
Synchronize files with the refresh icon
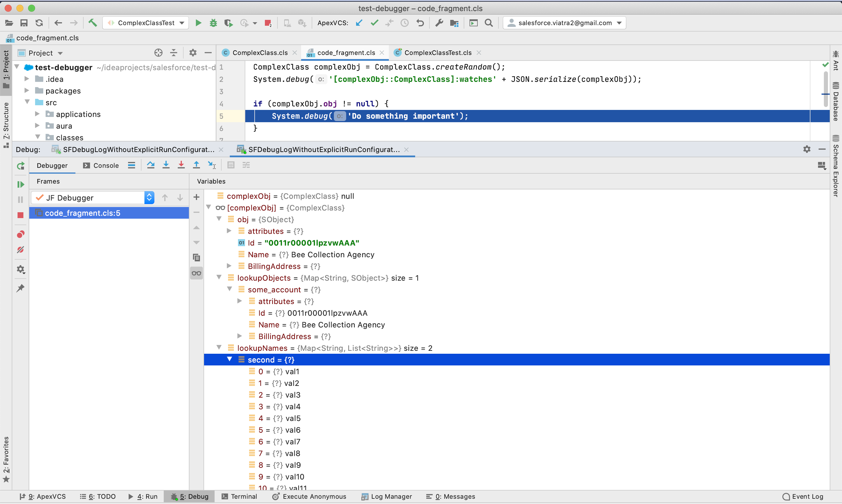(x=39, y=23)
